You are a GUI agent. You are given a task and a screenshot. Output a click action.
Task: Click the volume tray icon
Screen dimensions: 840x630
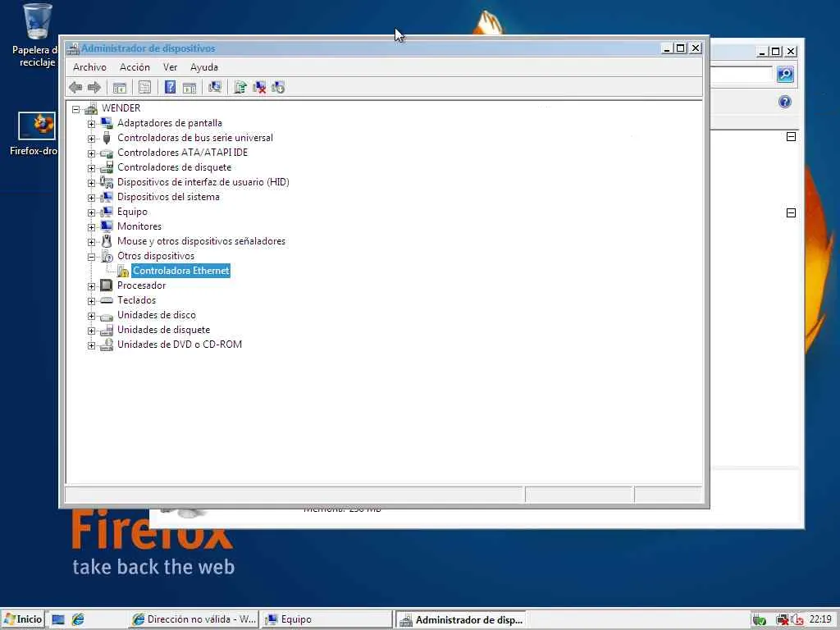797,620
